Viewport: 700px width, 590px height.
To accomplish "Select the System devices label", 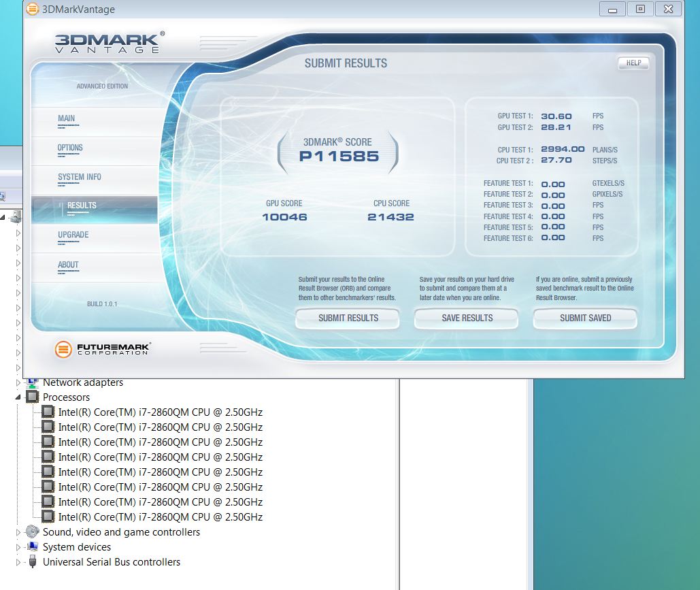I will [77, 547].
